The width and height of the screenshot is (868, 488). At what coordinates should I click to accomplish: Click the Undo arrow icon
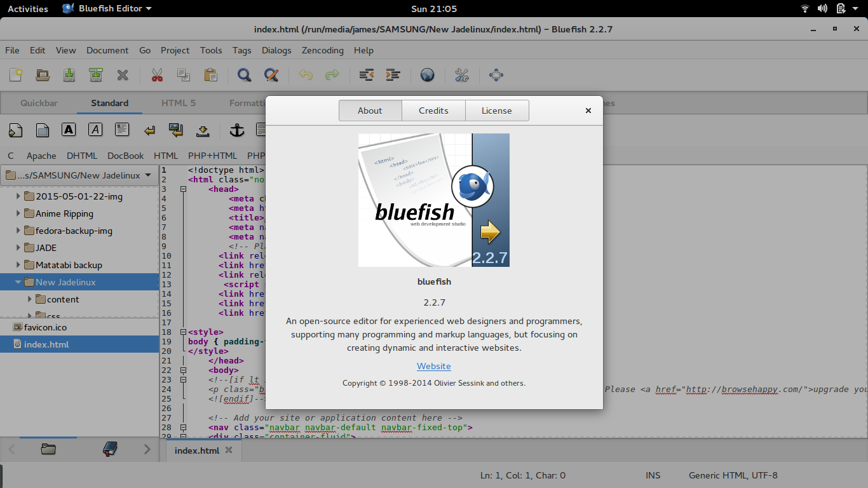(x=306, y=75)
